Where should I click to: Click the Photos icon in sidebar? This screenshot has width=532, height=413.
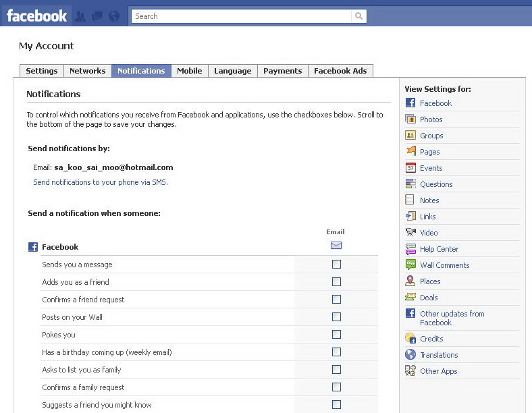(x=410, y=119)
